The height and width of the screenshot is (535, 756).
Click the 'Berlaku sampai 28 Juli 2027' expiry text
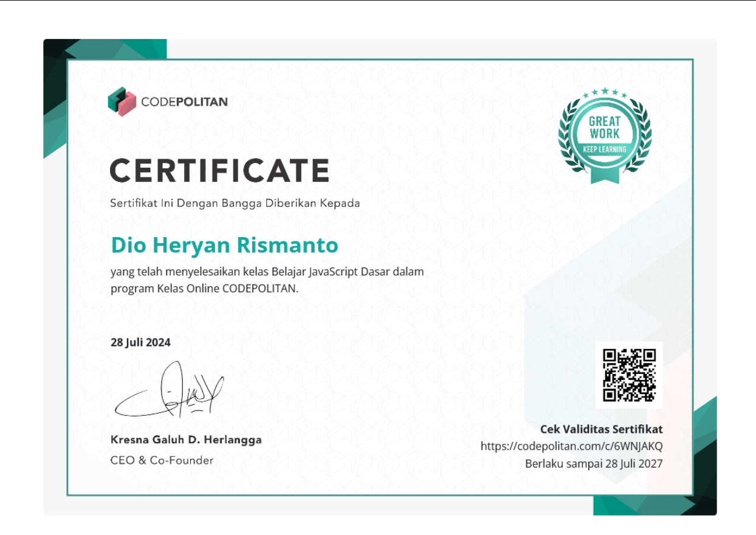click(x=594, y=464)
